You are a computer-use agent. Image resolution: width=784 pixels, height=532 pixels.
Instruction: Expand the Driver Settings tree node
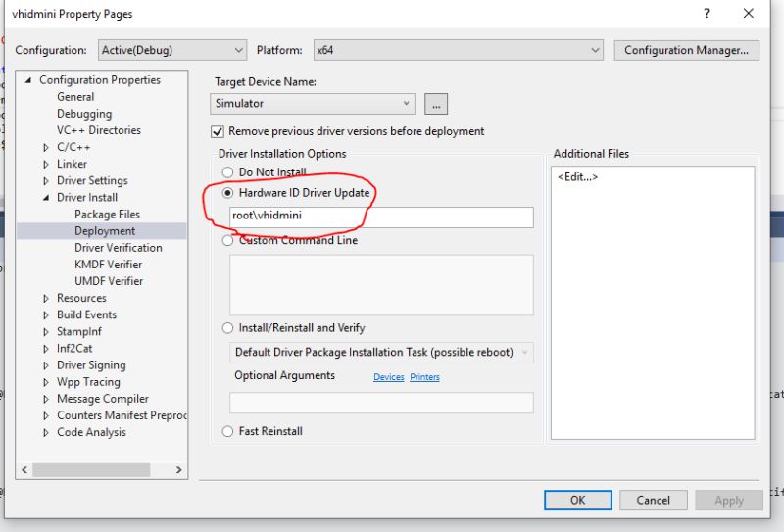(46, 181)
